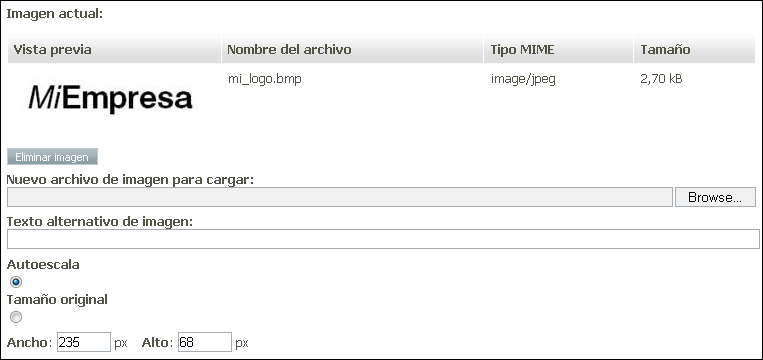Image resolution: width=763 pixels, height=360 pixels.
Task: Click the image/jpeg MIME type cell
Action: click(523, 79)
